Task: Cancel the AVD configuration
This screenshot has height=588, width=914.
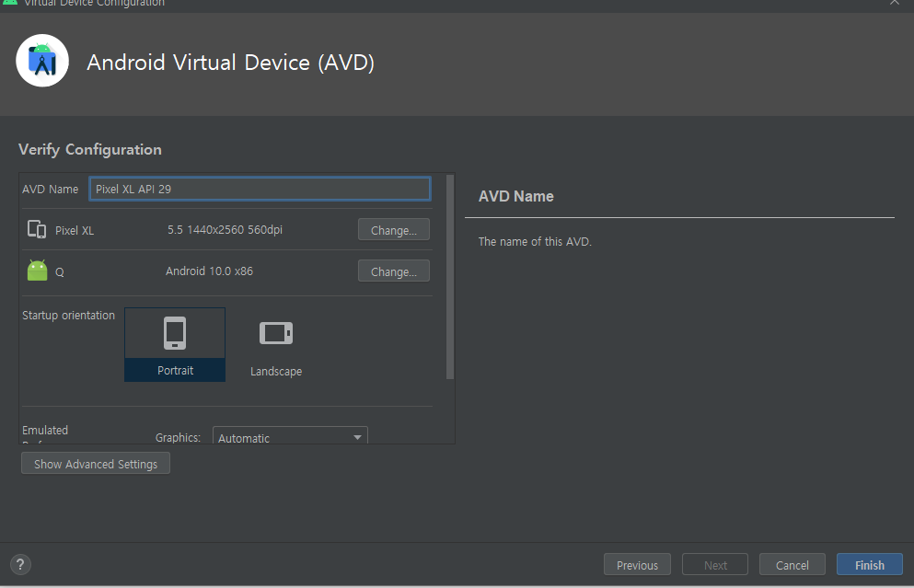Action: point(793,565)
